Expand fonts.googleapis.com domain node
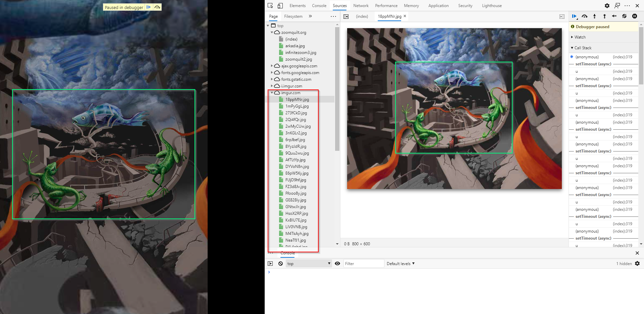Image resolution: width=644 pixels, height=314 pixels. [x=272, y=73]
